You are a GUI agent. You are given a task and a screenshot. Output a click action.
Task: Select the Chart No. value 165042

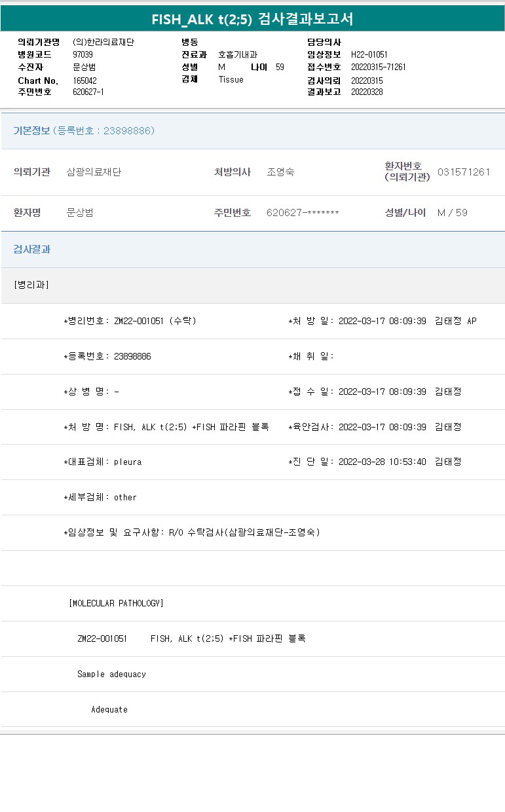click(85, 80)
